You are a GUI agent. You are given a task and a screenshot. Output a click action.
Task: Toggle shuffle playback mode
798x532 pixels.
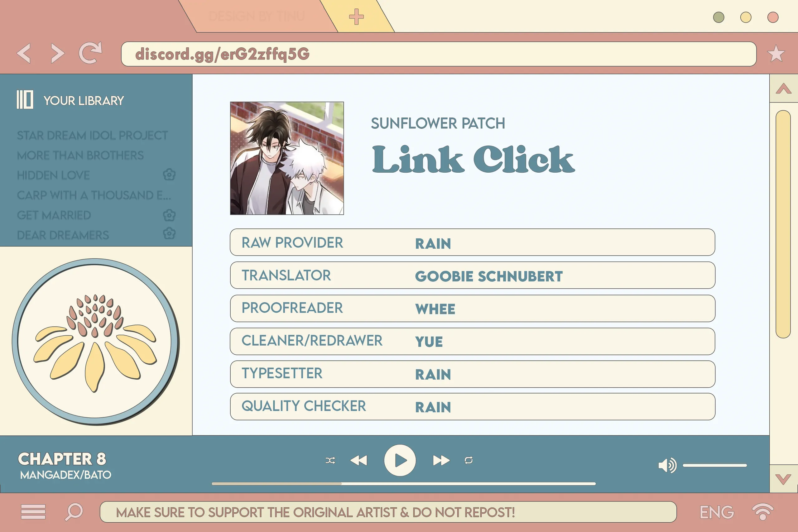click(x=330, y=460)
